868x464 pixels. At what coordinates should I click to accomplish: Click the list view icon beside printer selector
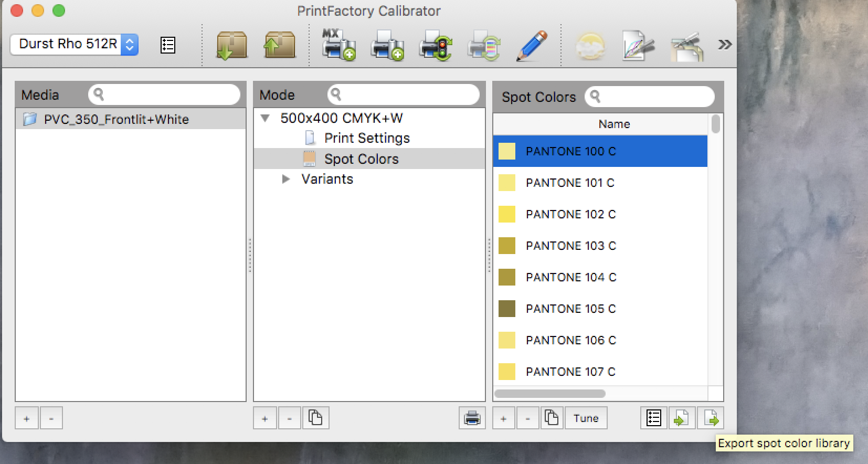(167, 45)
